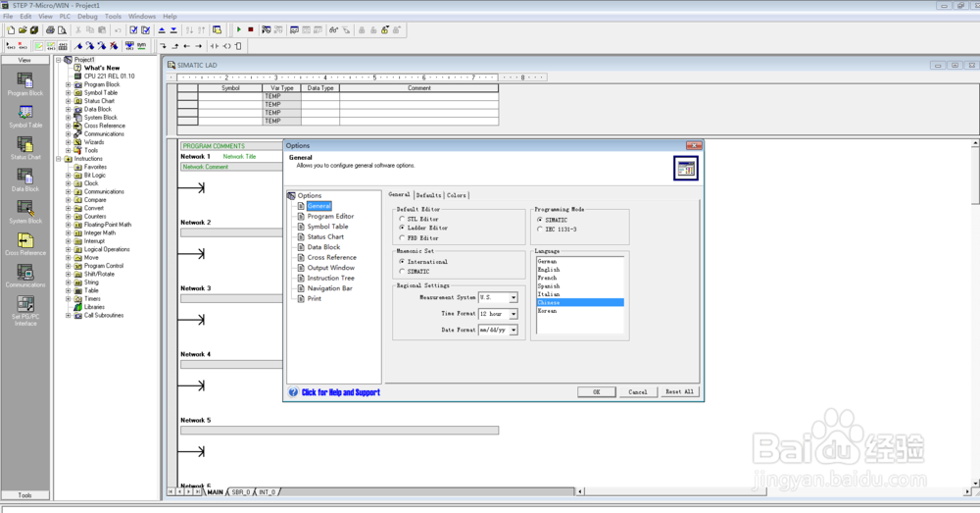Collapse the Instructions tree node
This screenshot has height=513, width=980.
click(59, 159)
